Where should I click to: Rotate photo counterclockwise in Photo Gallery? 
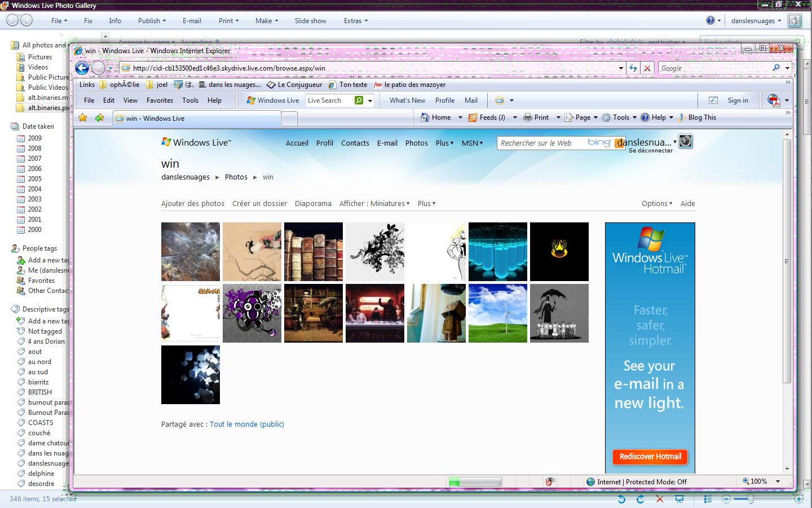[621, 499]
